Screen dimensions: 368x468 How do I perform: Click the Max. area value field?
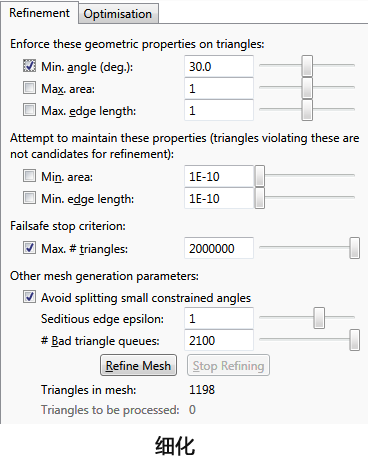pos(219,88)
